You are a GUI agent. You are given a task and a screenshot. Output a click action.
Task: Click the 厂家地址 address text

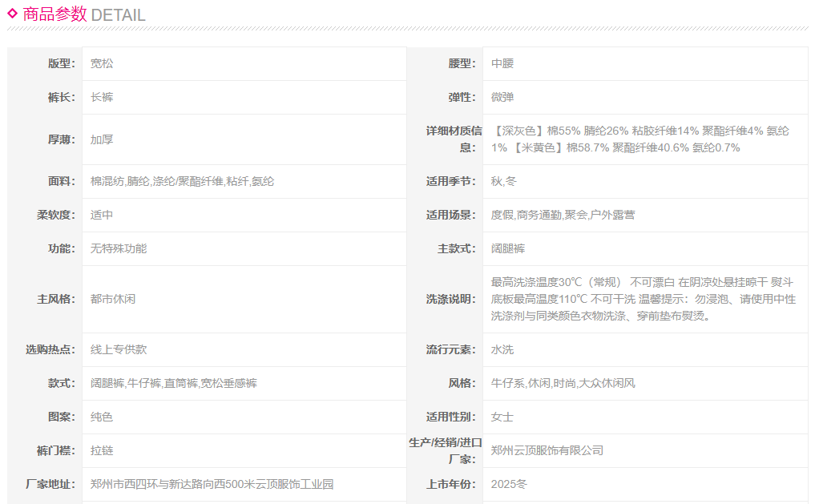click(212, 484)
